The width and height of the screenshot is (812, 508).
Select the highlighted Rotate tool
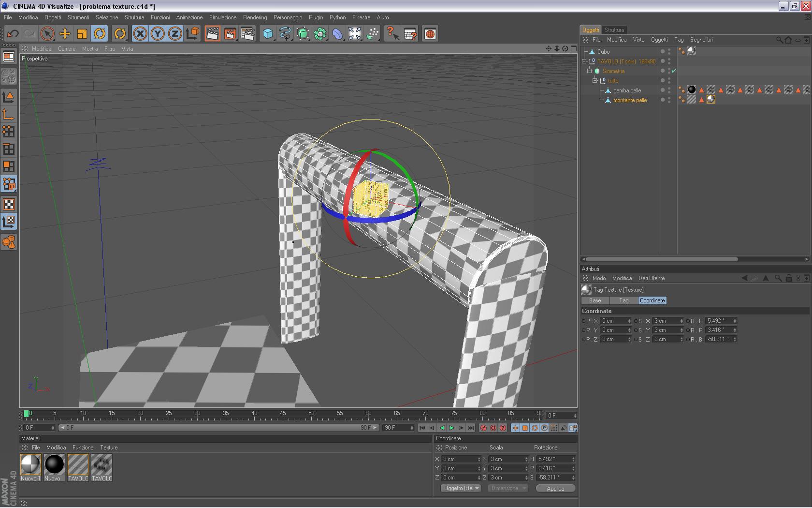pos(100,33)
